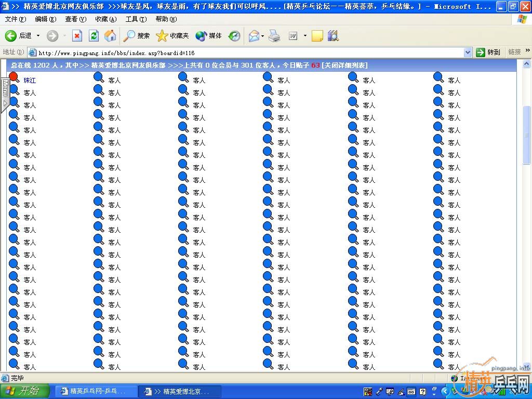The image size is (532, 399).
Task: Stop loading with the red X icon
Action: [77, 36]
